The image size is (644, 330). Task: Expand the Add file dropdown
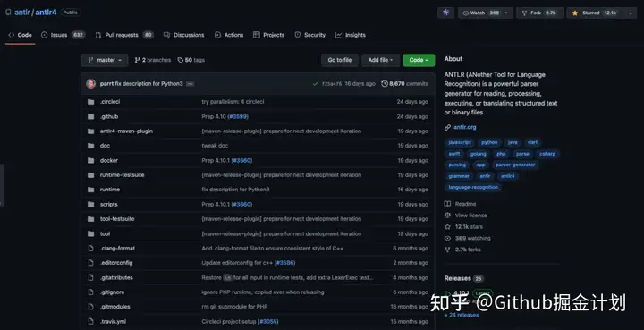point(380,60)
